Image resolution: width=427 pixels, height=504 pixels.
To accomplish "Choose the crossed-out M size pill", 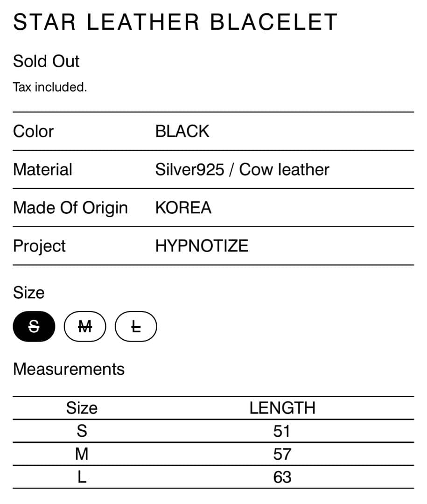I will pos(85,327).
